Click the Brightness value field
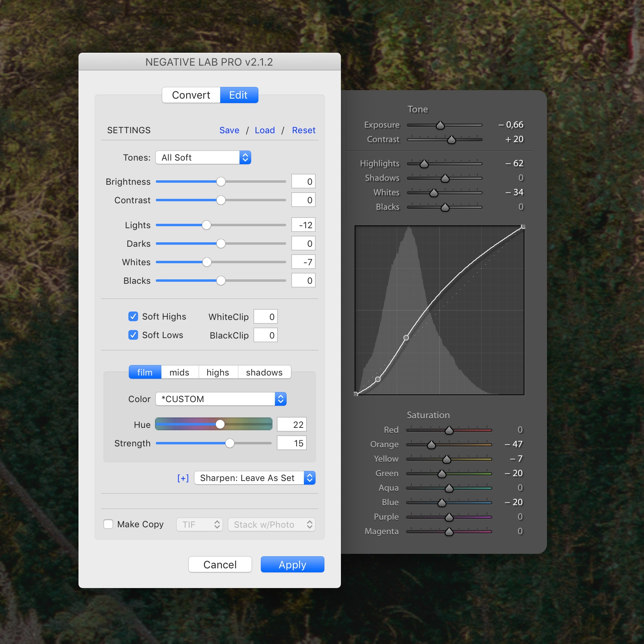Screen dimensions: 644x644 pos(303,182)
